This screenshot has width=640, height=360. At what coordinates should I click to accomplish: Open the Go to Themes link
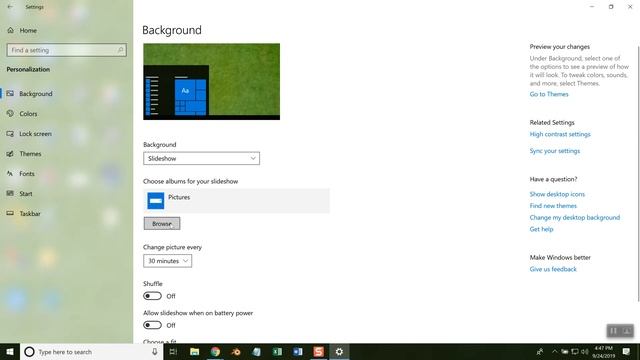[x=549, y=94]
